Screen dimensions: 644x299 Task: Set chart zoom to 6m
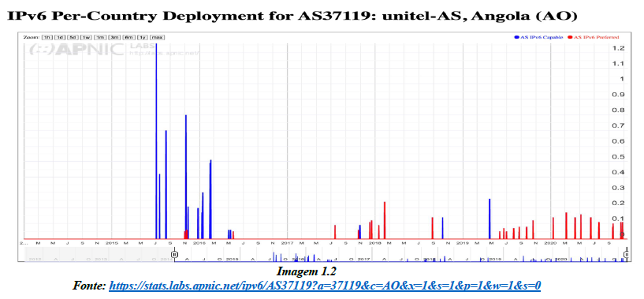(128, 37)
